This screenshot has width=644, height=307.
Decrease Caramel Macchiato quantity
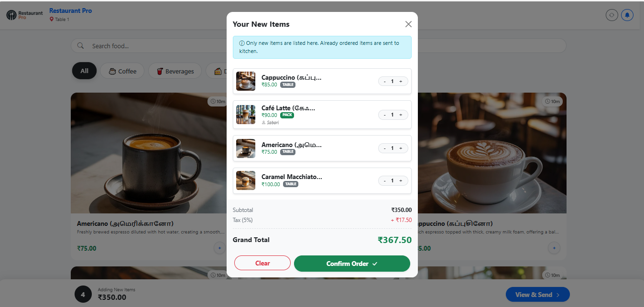click(x=384, y=180)
